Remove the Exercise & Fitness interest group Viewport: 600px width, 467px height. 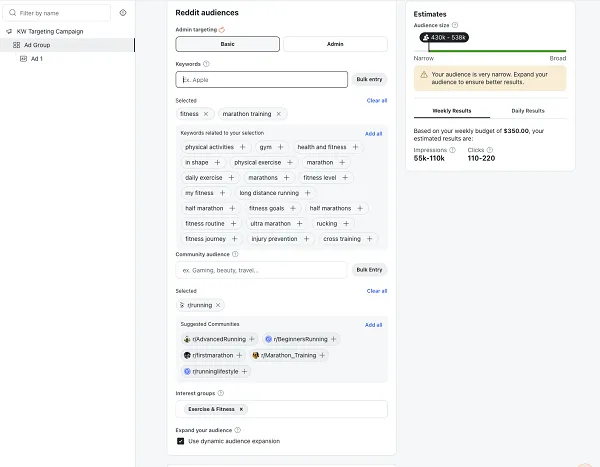(x=241, y=409)
